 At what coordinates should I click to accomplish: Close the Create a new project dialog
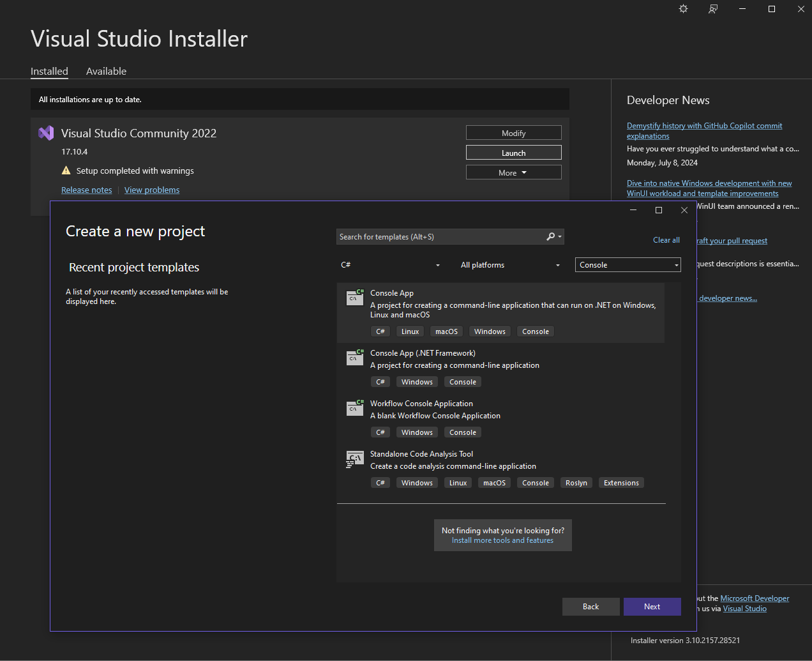[684, 210]
